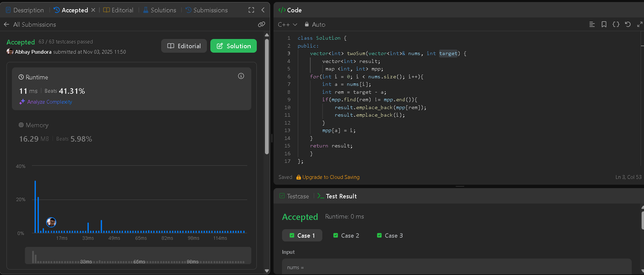Click the green Solution button
Screen dimensions: 644x275
(x=233, y=46)
